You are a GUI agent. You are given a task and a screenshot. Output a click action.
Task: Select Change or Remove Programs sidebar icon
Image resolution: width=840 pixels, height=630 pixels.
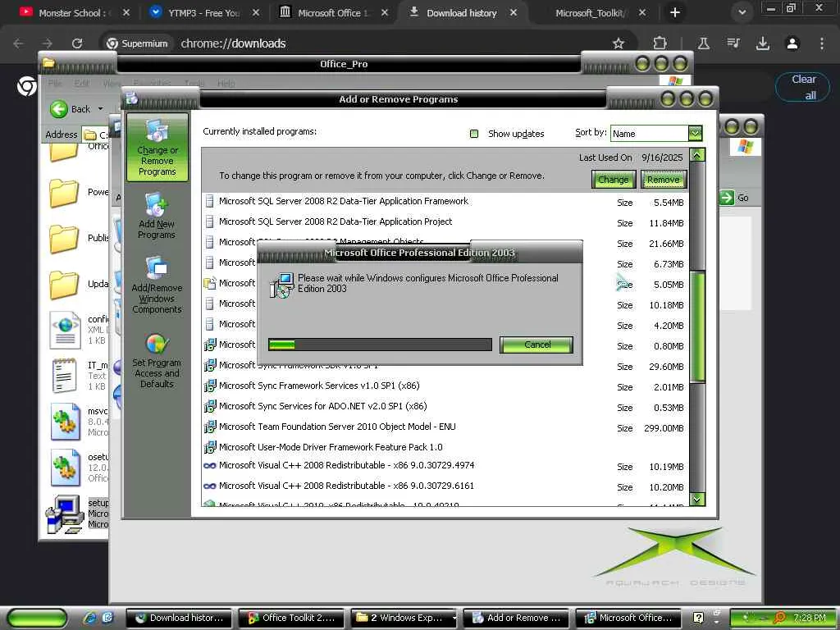[157, 148]
